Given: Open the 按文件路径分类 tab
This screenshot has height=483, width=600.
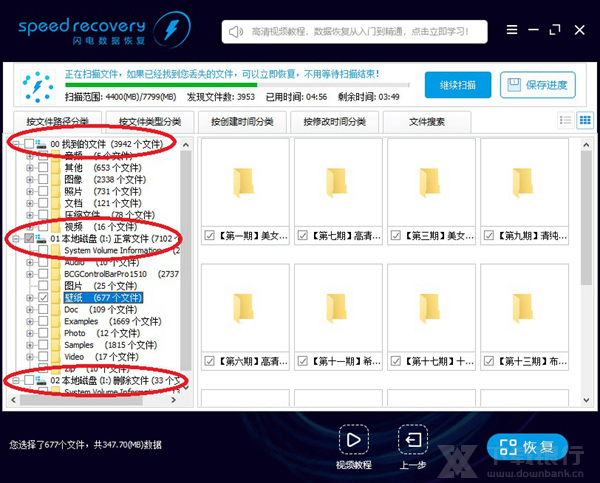Looking at the screenshot, I should [x=57, y=122].
